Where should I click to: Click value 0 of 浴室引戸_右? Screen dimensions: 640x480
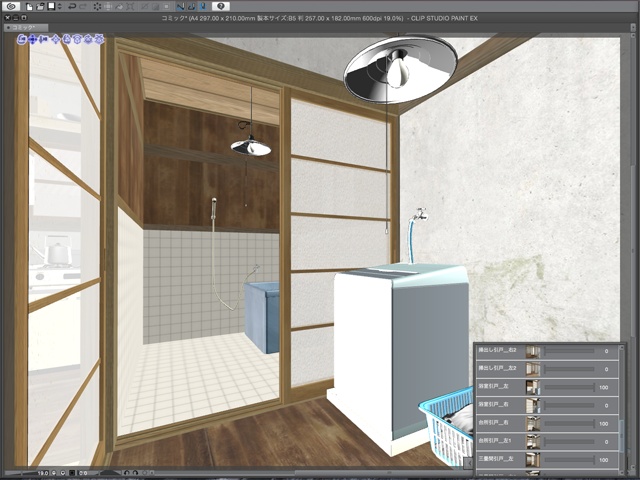pyautogui.click(x=606, y=406)
